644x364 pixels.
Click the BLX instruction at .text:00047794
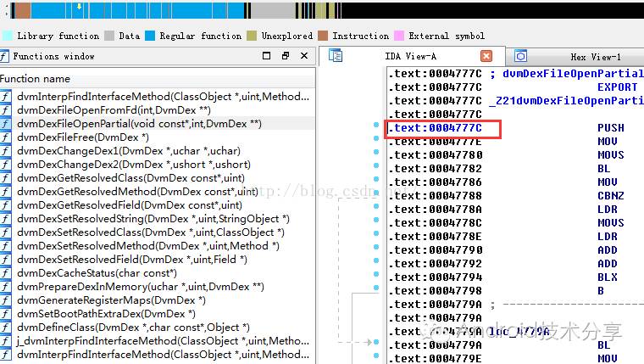coord(608,277)
